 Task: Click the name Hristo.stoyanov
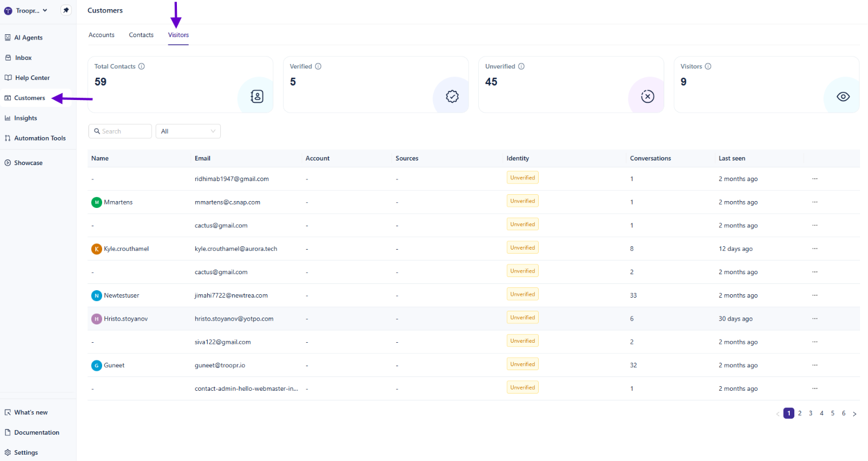point(126,319)
